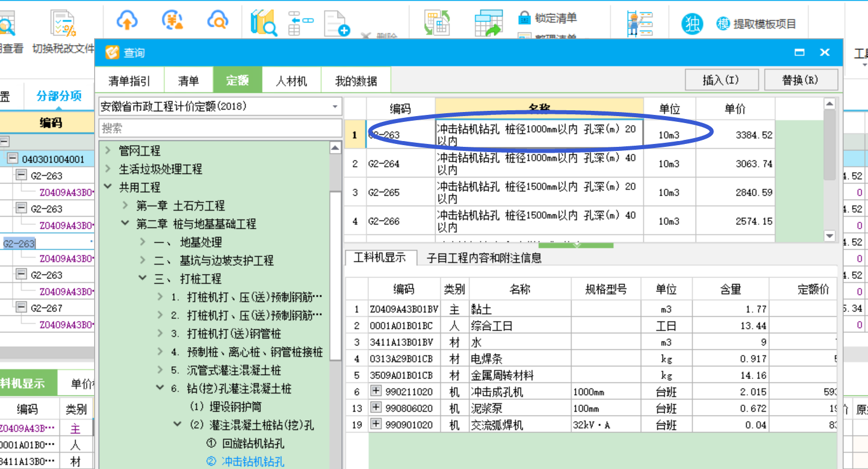This screenshot has height=469, width=868.
Task: Expand 第一章 土石方工程 node
Action: [x=125, y=205]
